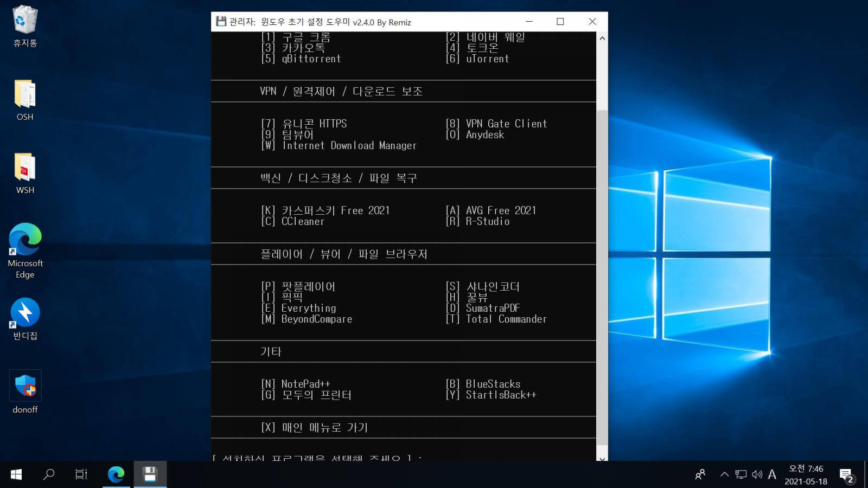The height and width of the screenshot is (488, 868).
Task: Click the [A] AVG Free 2021 entry
Action: (491, 210)
